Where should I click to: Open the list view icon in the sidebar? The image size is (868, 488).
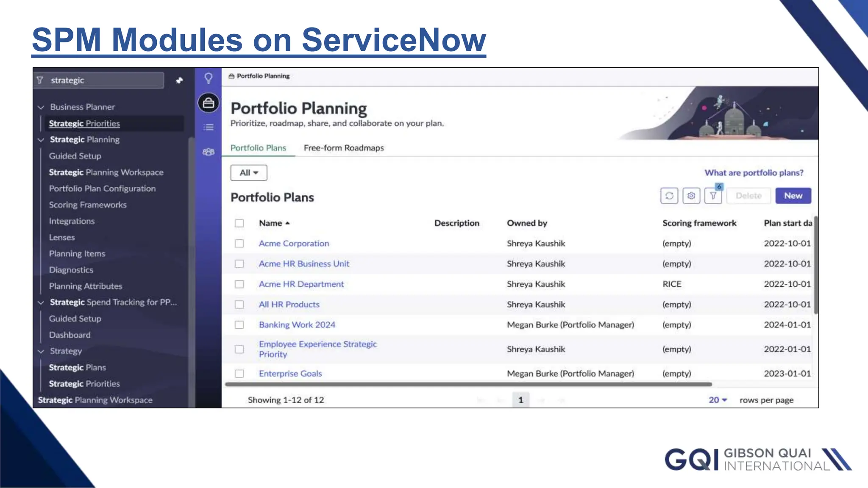208,127
